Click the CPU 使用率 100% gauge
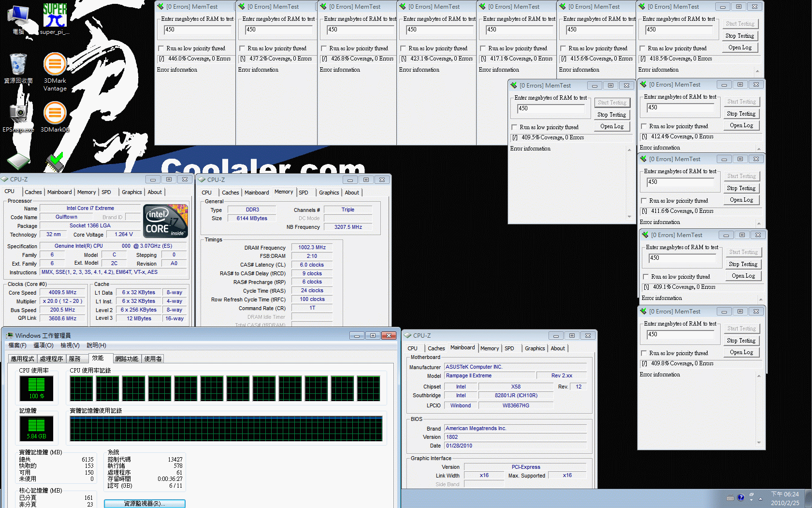The image size is (812, 508). point(36,388)
